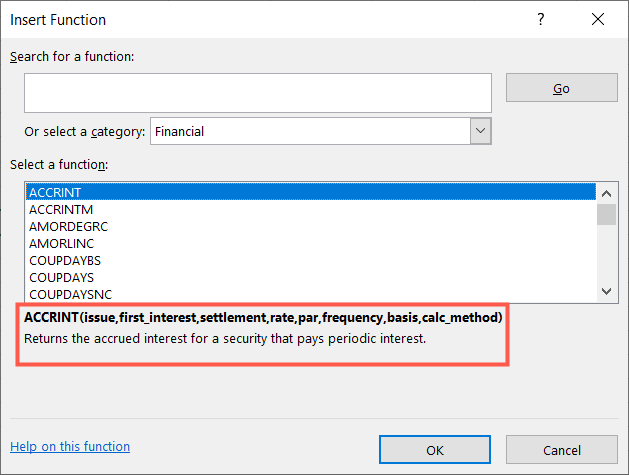Open the category dropdown arrow
This screenshot has width=629, height=475.
pos(480,131)
